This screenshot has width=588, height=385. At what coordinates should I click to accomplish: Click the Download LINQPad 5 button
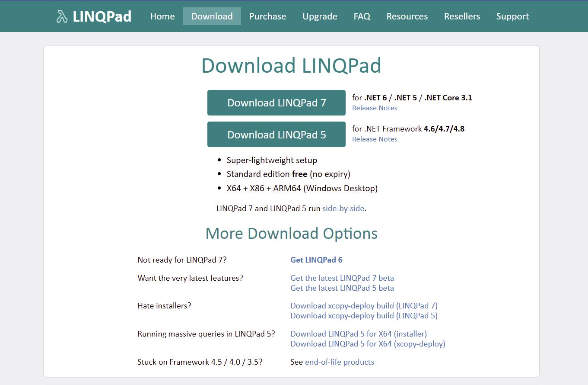point(276,134)
